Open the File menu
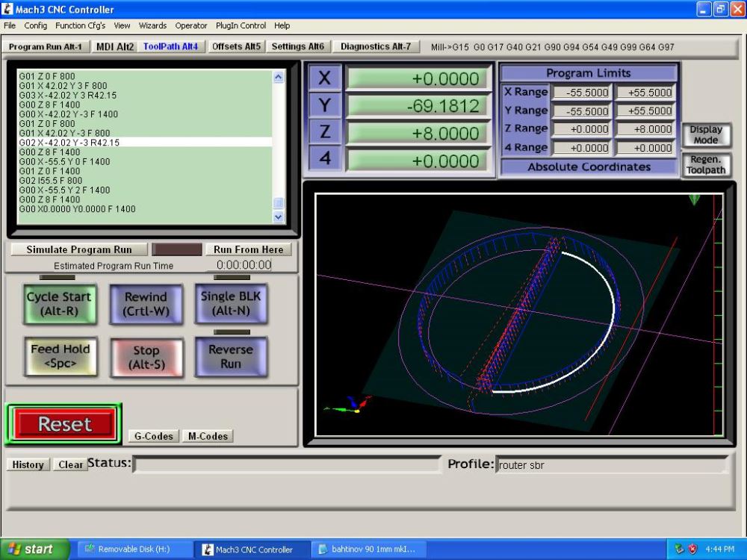Screen dimensions: 747x560 10,25
